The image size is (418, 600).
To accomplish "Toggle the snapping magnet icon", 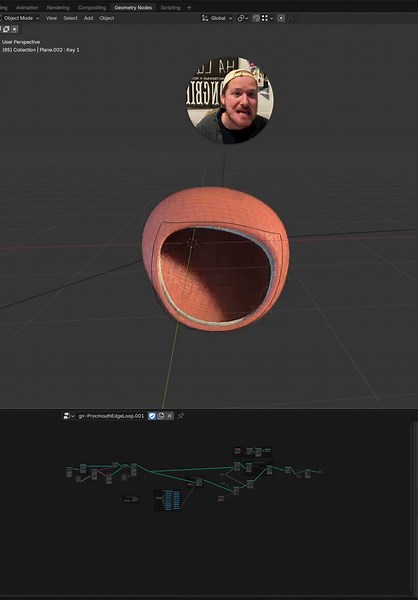I will (256, 18).
